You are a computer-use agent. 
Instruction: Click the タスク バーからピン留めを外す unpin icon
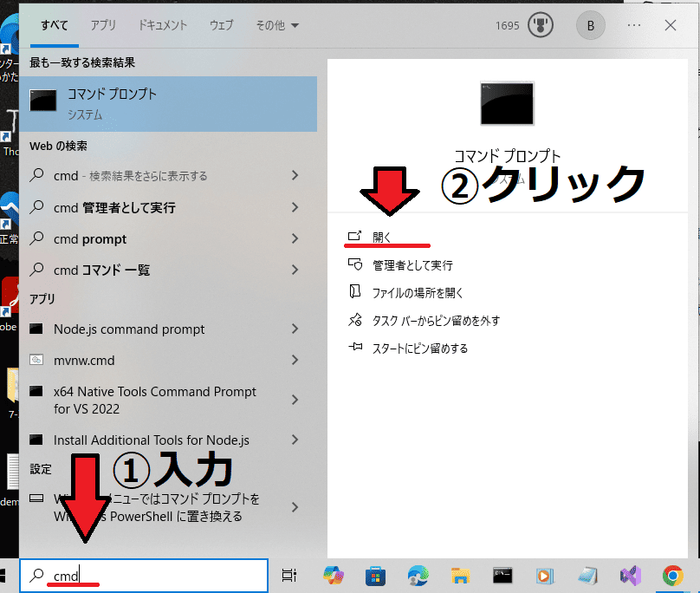(354, 321)
